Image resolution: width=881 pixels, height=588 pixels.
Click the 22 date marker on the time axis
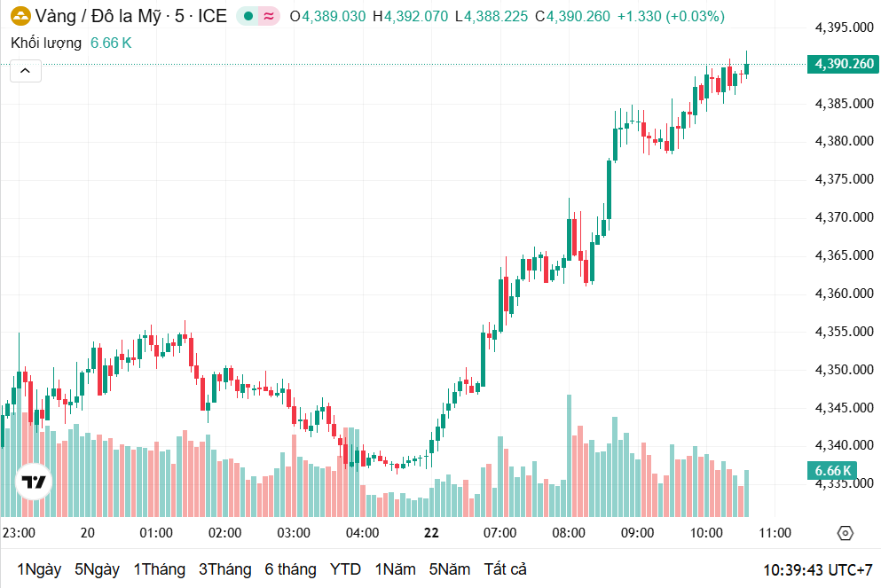pyautogui.click(x=431, y=533)
